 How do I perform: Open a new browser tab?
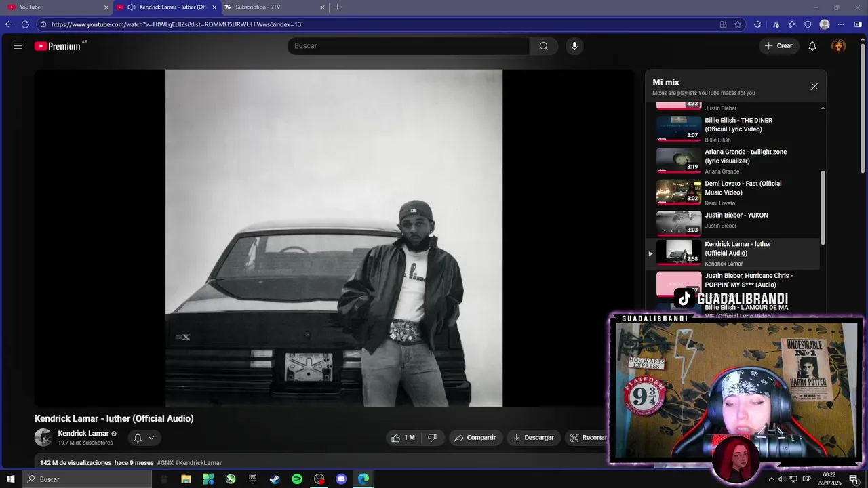coord(338,7)
